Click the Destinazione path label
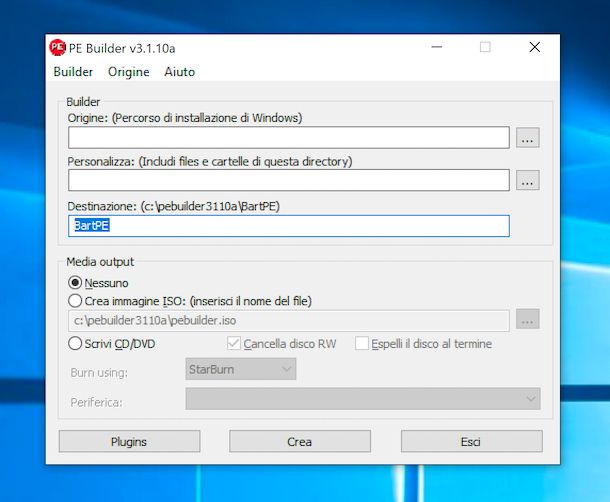The image size is (610, 502). [x=174, y=206]
